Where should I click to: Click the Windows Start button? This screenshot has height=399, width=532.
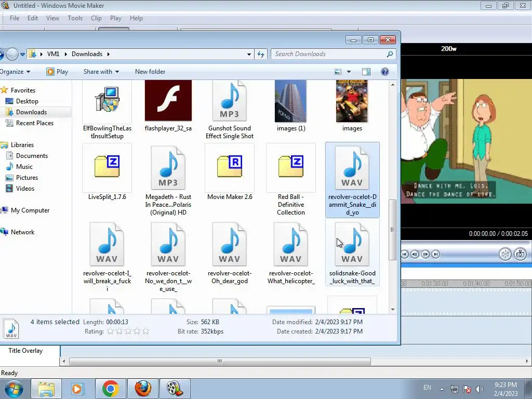(14, 389)
